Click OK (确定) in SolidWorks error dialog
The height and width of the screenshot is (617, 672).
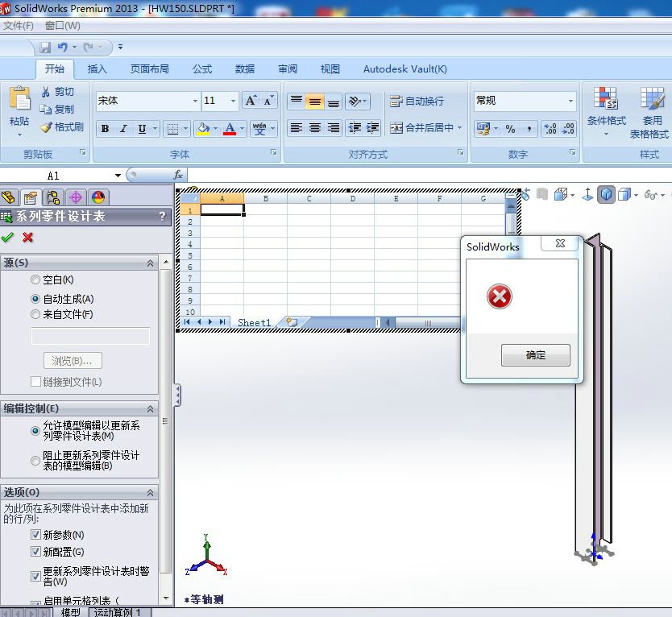click(x=536, y=355)
